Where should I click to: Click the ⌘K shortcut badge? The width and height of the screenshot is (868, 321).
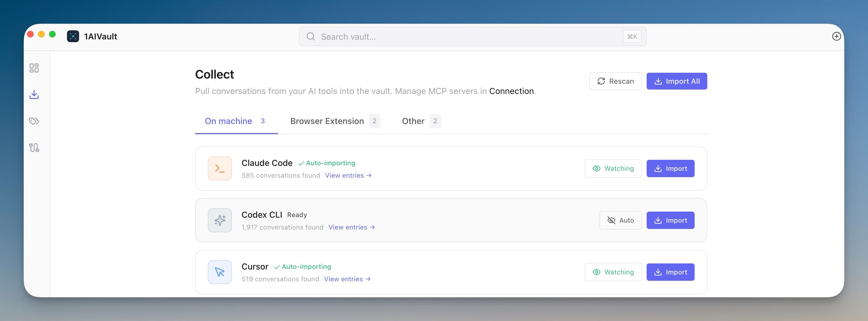[x=632, y=36]
